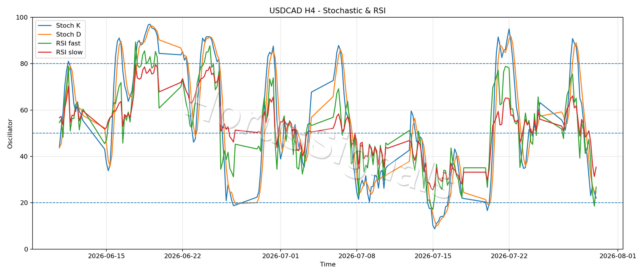
Task: Click the red RSI slow legend line sample
Action: pyautogui.click(x=45, y=52)
